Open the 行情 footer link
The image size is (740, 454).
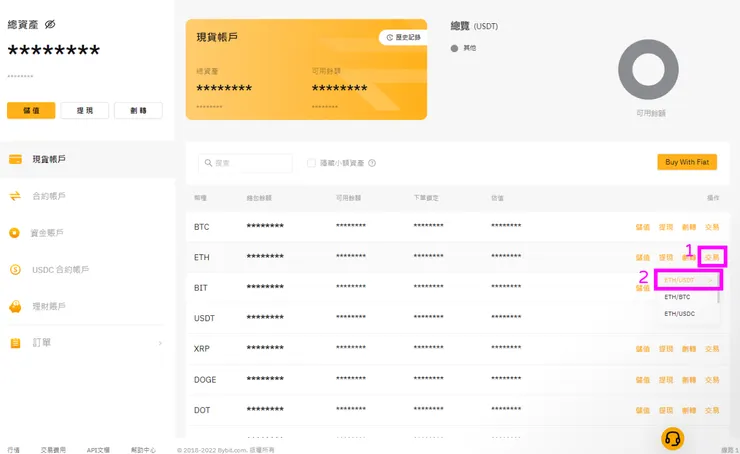coord(14,450)
